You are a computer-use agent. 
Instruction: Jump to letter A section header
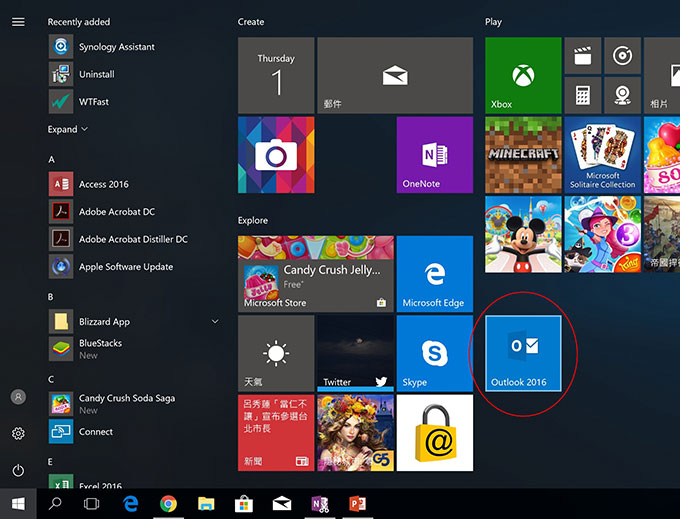(51, 160)
